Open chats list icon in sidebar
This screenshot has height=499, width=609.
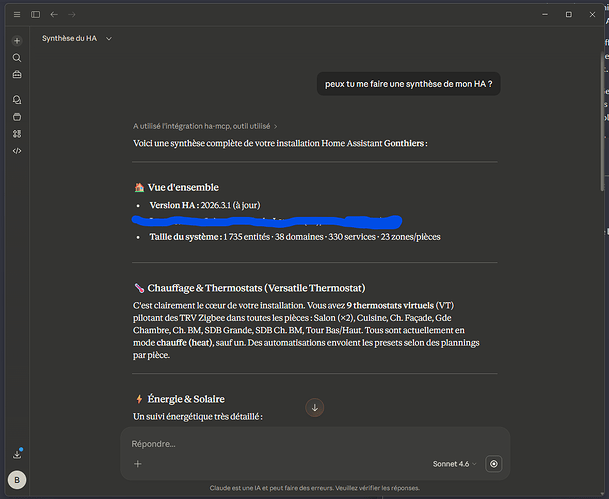17,100
